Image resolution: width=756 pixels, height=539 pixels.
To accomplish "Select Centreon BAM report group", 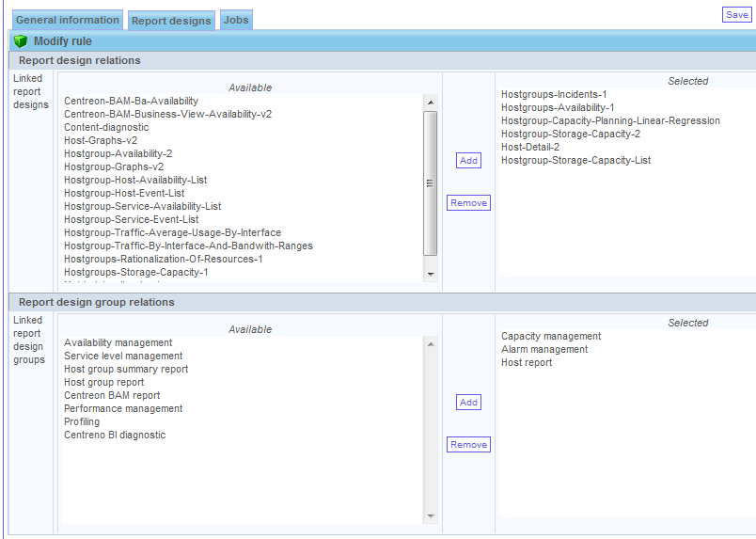I will click(112, 395).
